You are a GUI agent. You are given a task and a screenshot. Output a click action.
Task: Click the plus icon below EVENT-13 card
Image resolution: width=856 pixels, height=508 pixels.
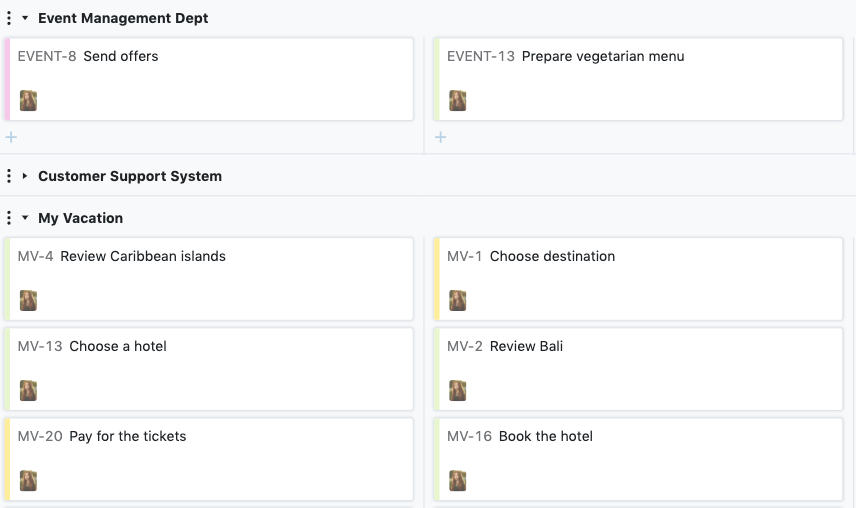441,137
